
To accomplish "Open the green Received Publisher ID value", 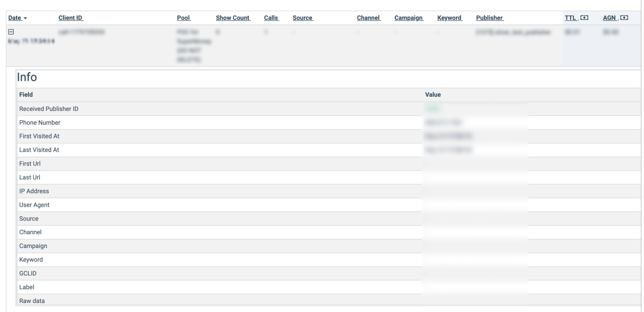I will coord(432,109).
